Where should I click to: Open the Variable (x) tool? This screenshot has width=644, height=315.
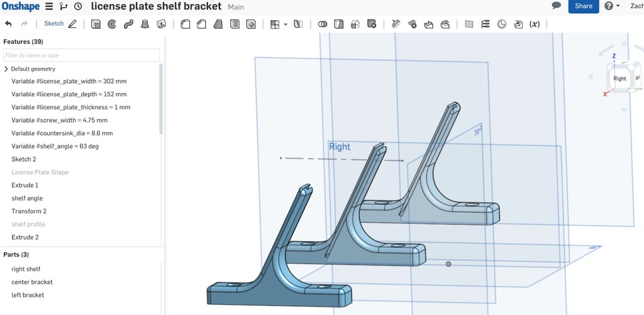pyautogui.click(x=535, y=25)
